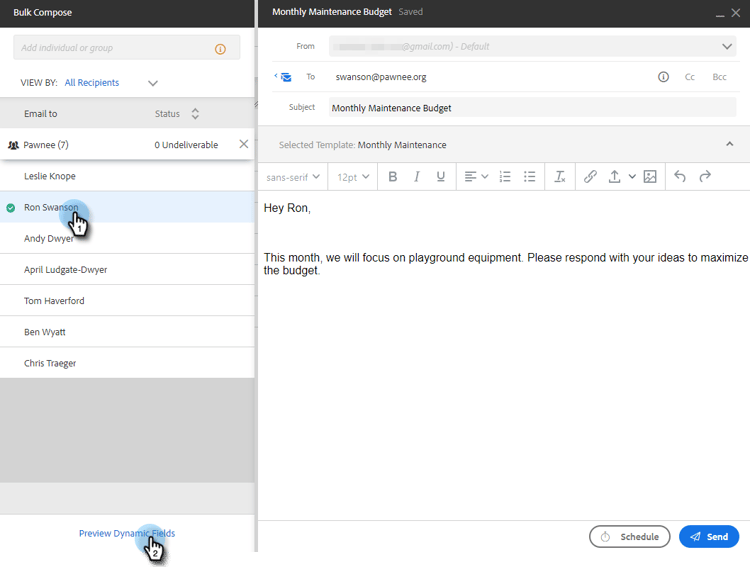Select recipient Ron Swanson
The height and width of the screenshot is (567, 750).
[x=127, y=207]
